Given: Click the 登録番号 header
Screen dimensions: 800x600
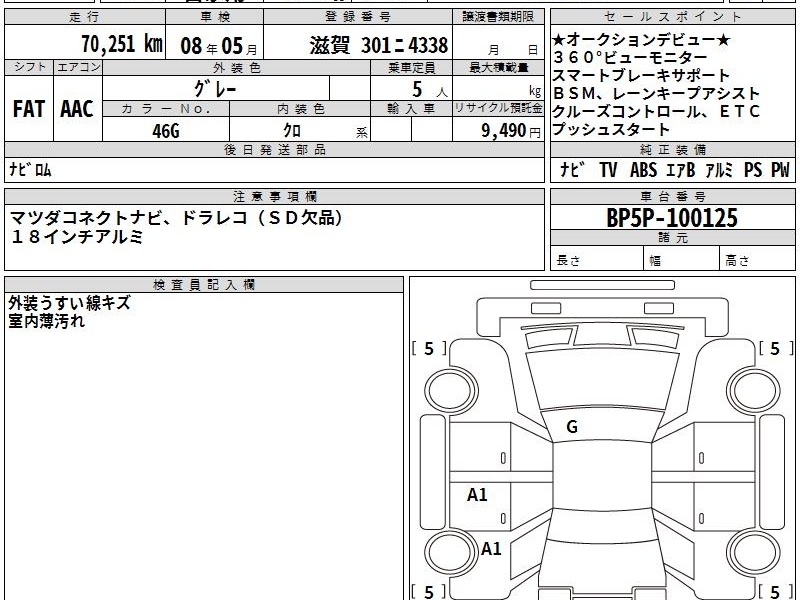Looking at the screenshot, I should (358, 17).
